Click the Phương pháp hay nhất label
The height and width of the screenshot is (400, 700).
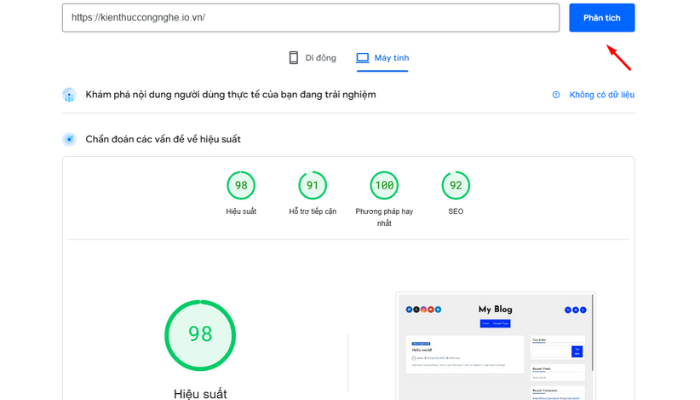(x=383, y=218)
